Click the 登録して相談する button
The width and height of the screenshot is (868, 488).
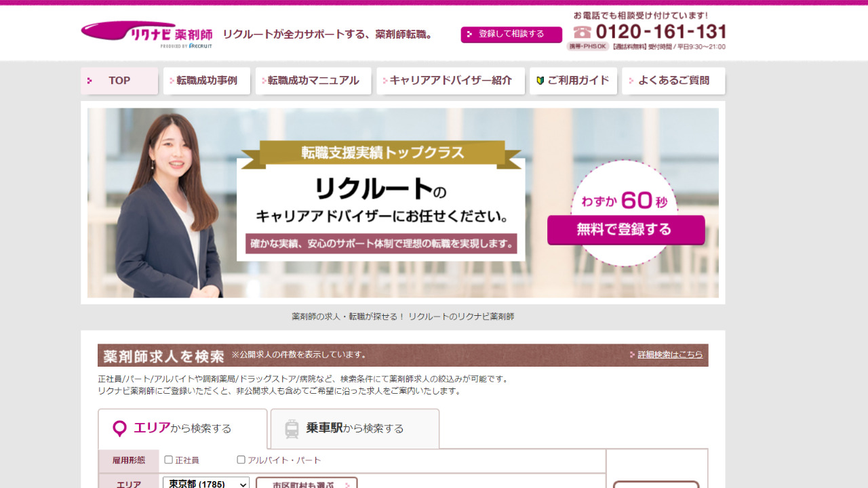click(511, 35)
